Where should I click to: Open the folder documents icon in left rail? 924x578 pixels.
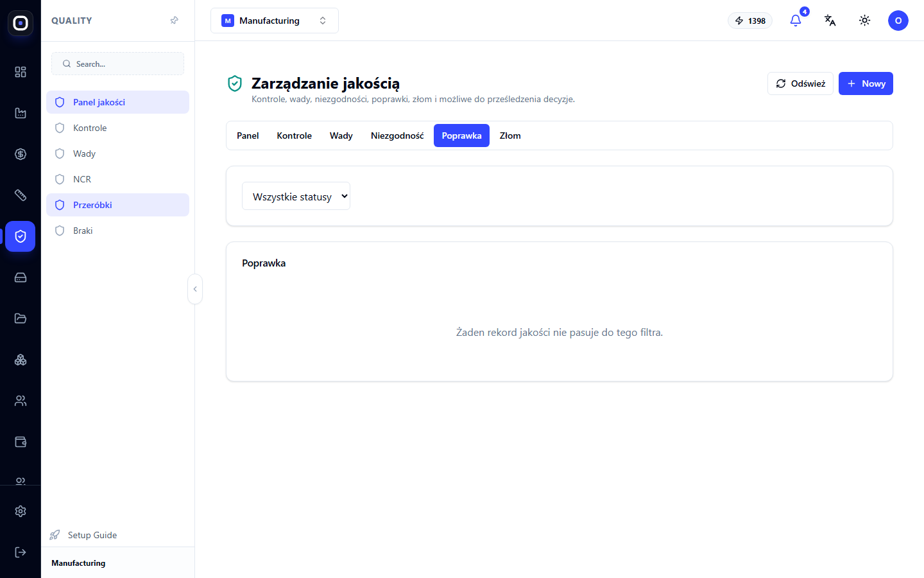pos(21,319)
